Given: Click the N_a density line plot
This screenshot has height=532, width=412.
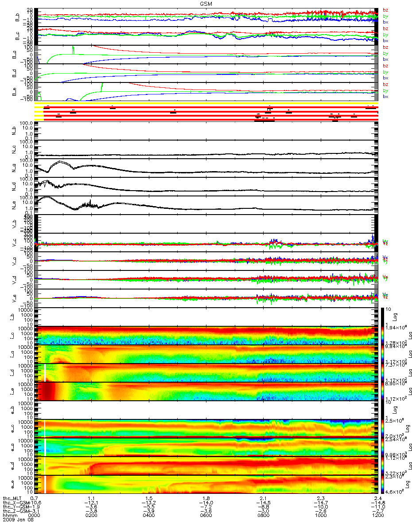Looking at the screenshot, I should pyautogui.click(x=206, y=168).
